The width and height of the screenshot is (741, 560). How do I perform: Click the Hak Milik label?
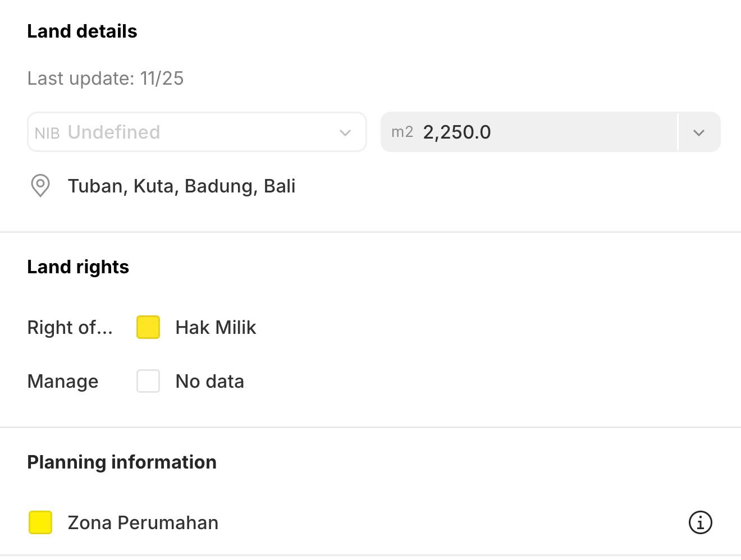pos(216,328)
